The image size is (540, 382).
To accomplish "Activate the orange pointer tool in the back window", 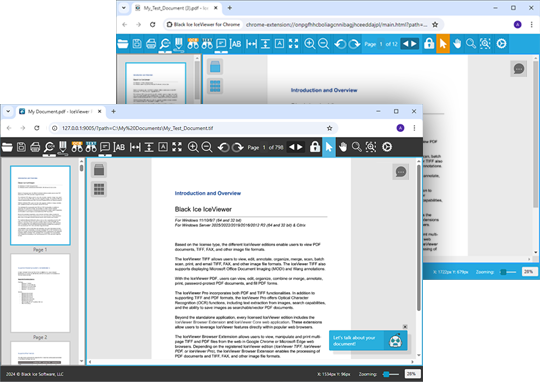I will [x=443, y=44].
